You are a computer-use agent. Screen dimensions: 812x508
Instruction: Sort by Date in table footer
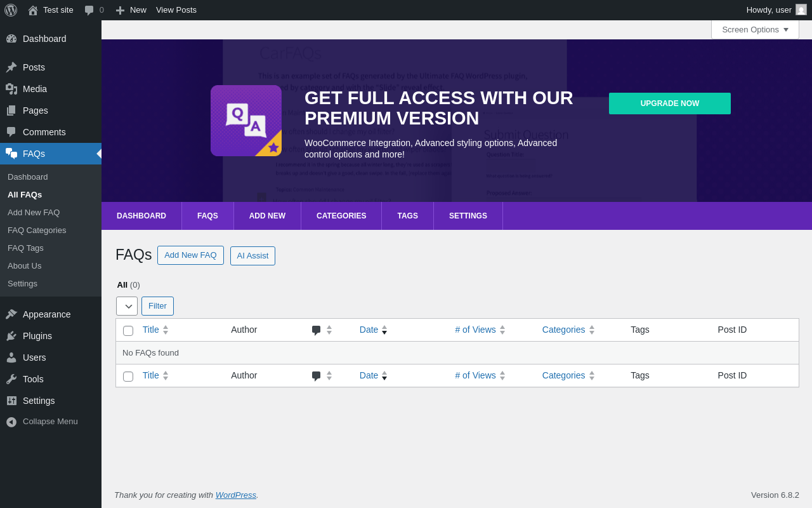point(369,376)
